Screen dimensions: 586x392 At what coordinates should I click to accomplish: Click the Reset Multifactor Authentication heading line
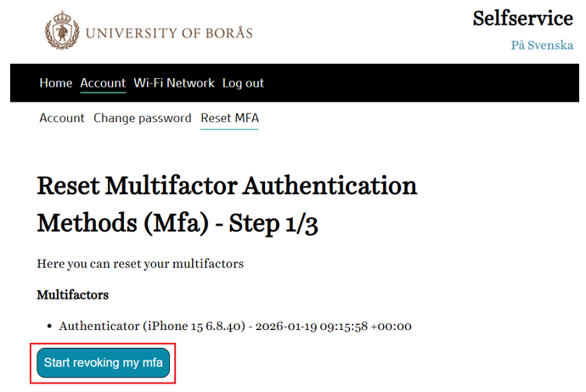[228, 185]
